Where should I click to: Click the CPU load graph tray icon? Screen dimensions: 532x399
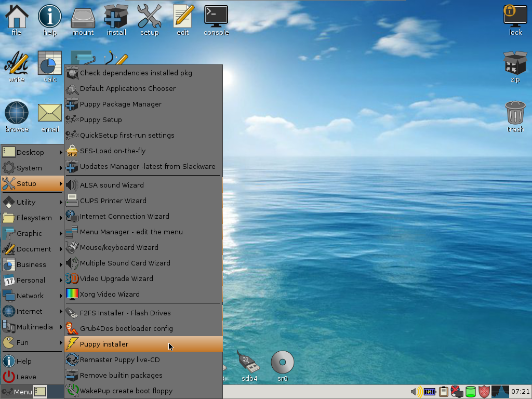(500, 392)
